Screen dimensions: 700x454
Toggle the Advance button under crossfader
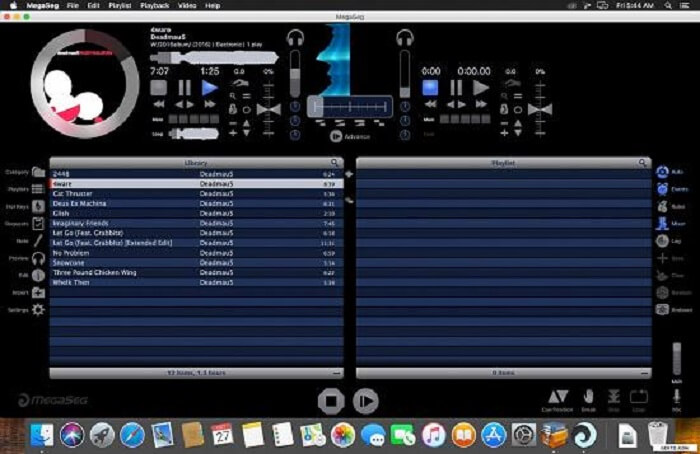[336, 136]
